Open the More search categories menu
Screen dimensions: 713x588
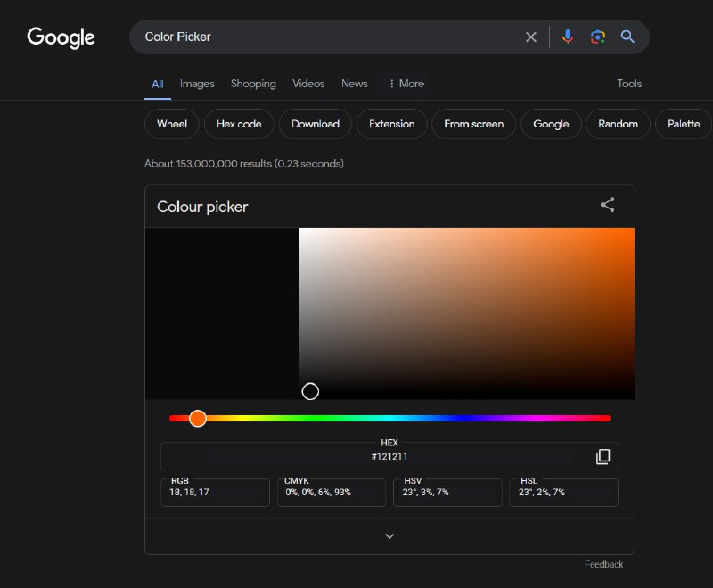tap(406, 84)
